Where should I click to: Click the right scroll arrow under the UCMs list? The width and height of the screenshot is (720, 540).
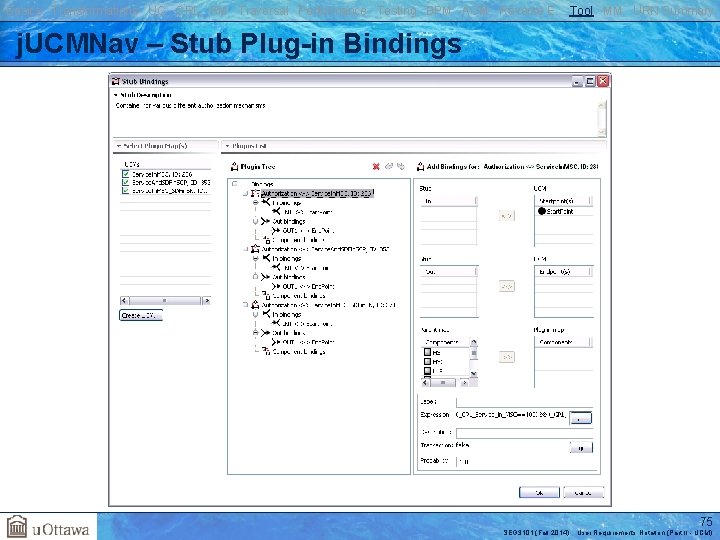(x=207, y=301)
